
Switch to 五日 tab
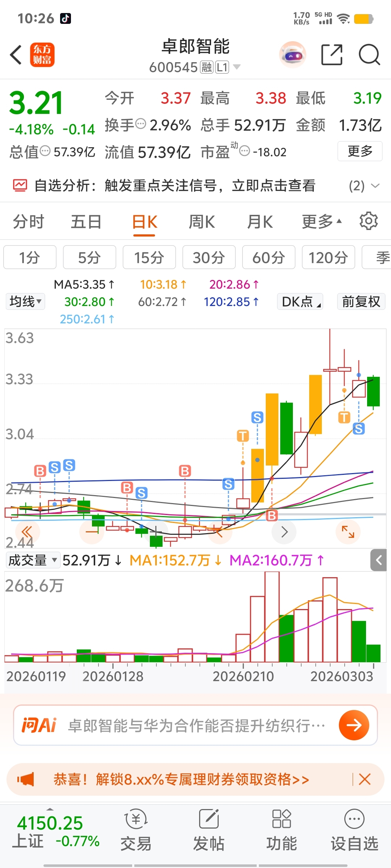[x=86, y=222]
